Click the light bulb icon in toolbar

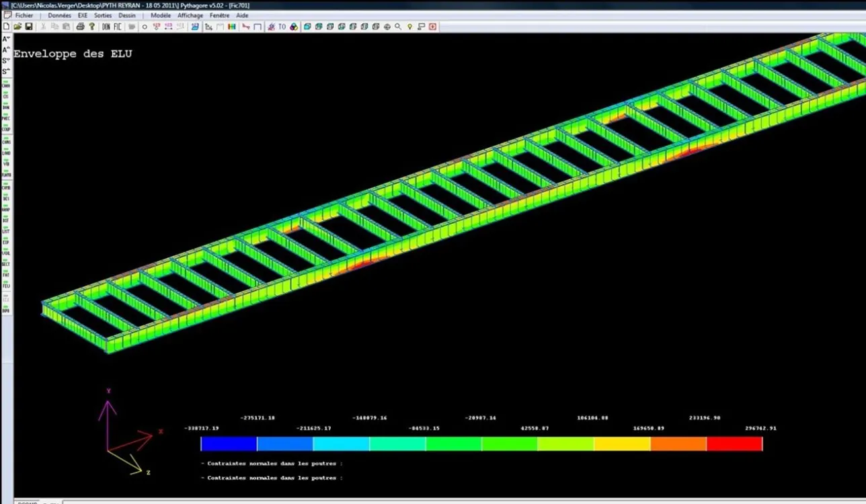pyautogui.click(x=409, y=27)
